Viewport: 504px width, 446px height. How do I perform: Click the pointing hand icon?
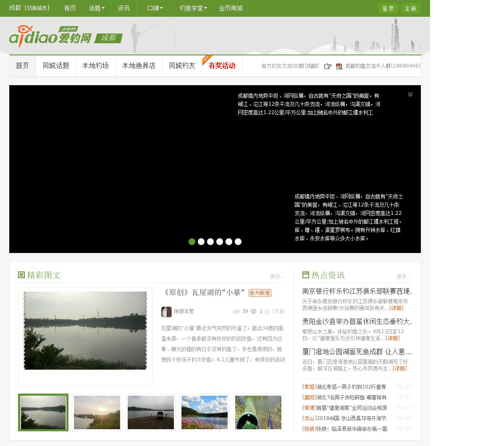(328, 66)
